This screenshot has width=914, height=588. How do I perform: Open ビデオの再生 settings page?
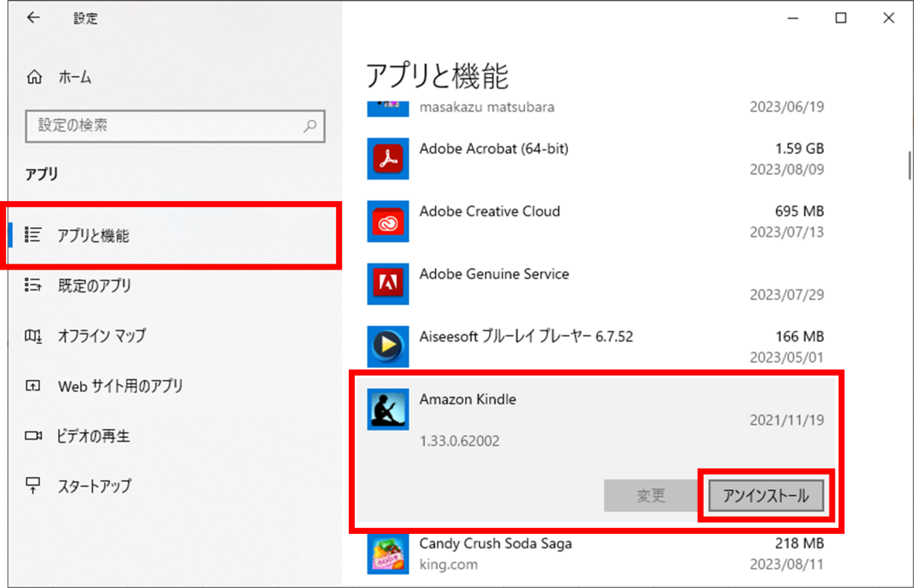[x=174, y=436]
